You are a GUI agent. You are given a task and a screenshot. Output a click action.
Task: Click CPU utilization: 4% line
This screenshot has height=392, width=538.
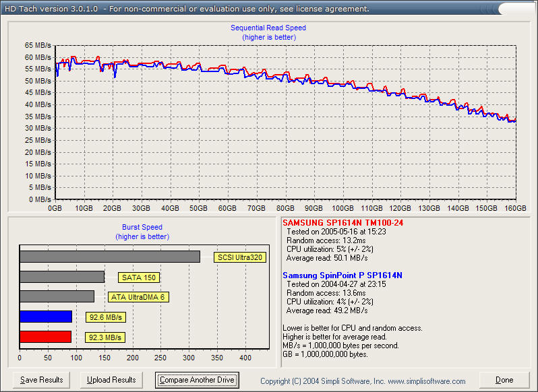click(x=330, y=302)
